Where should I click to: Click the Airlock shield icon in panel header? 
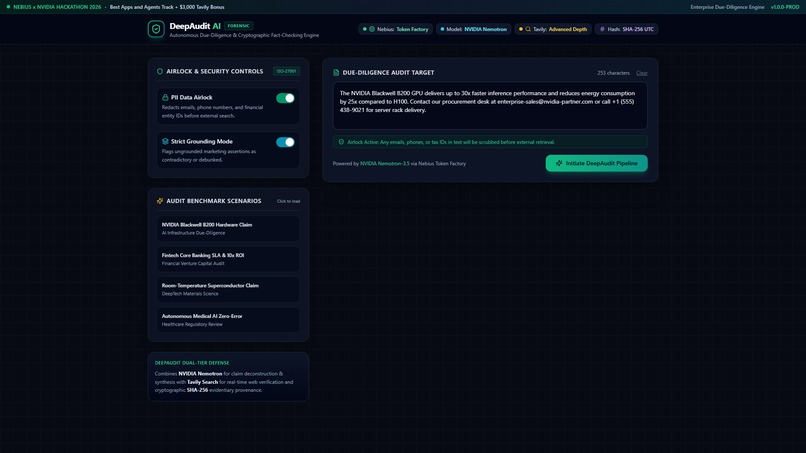click(160, 71)
